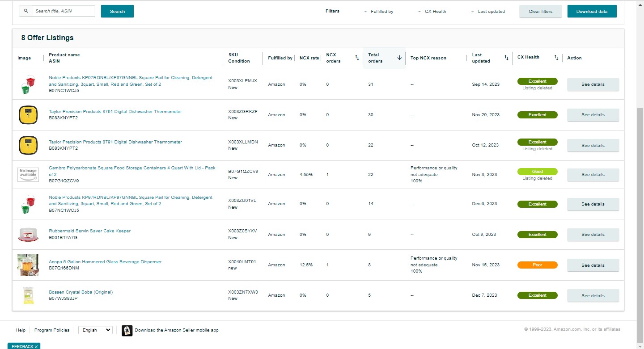Click the Search button
Viewport: 644px width, 349px height.
tap(117, 11)
